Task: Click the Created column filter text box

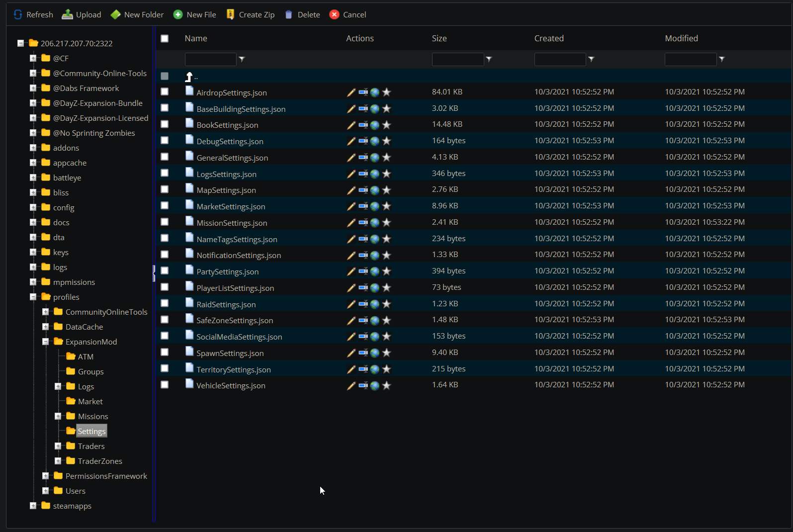Action: (x=559, y=59)
